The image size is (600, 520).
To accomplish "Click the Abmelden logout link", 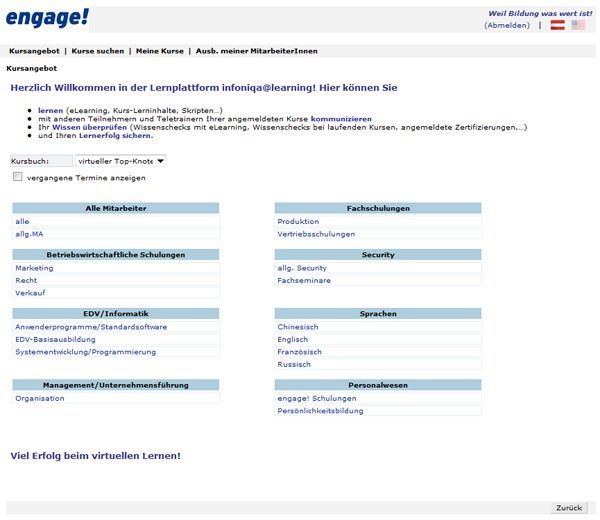I will click(507, 25).
